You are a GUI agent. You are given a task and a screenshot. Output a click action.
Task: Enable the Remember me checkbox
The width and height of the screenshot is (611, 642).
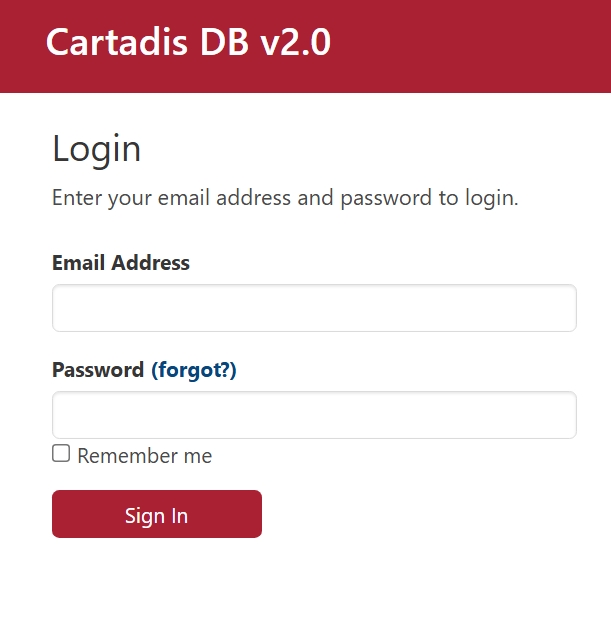(61, 454)
